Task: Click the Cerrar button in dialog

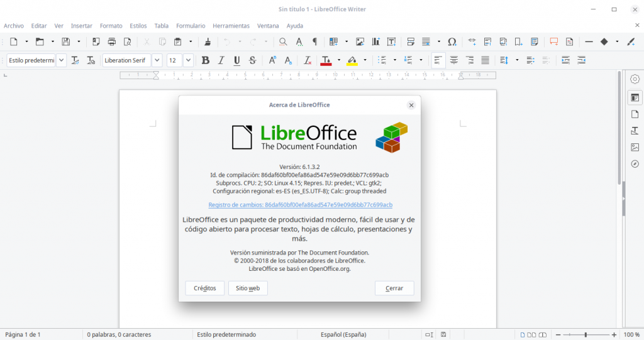Action: tap(394, 288)
